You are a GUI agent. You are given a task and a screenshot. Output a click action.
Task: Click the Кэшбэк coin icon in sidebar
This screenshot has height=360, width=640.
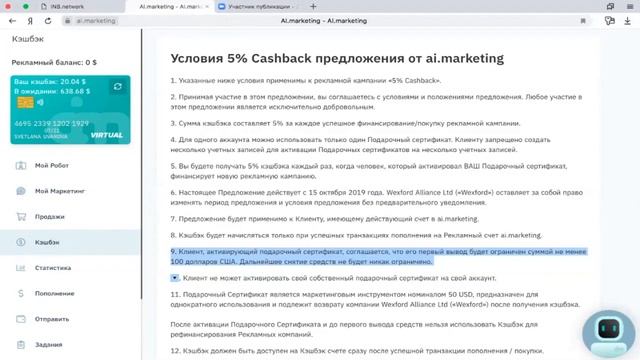(21, 242)
